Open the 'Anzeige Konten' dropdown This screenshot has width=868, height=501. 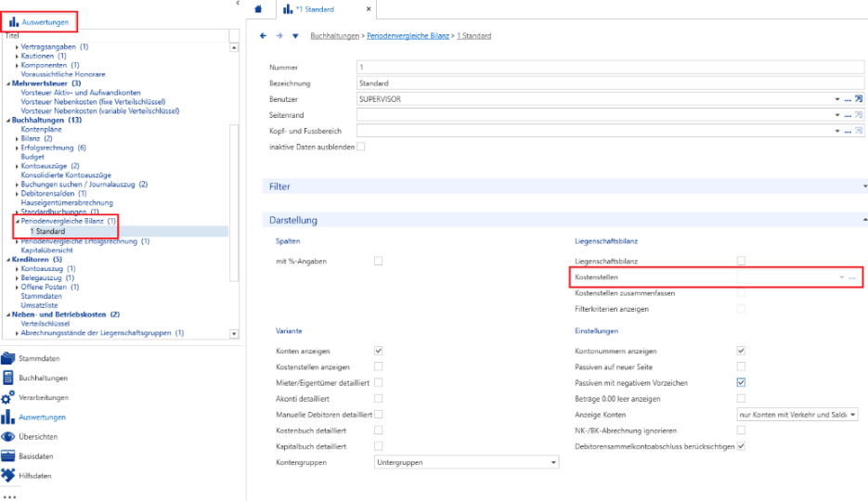[797, 415]
